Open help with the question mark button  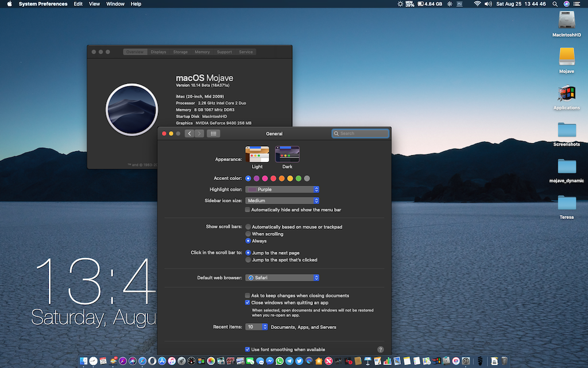[x=380, y=349]
